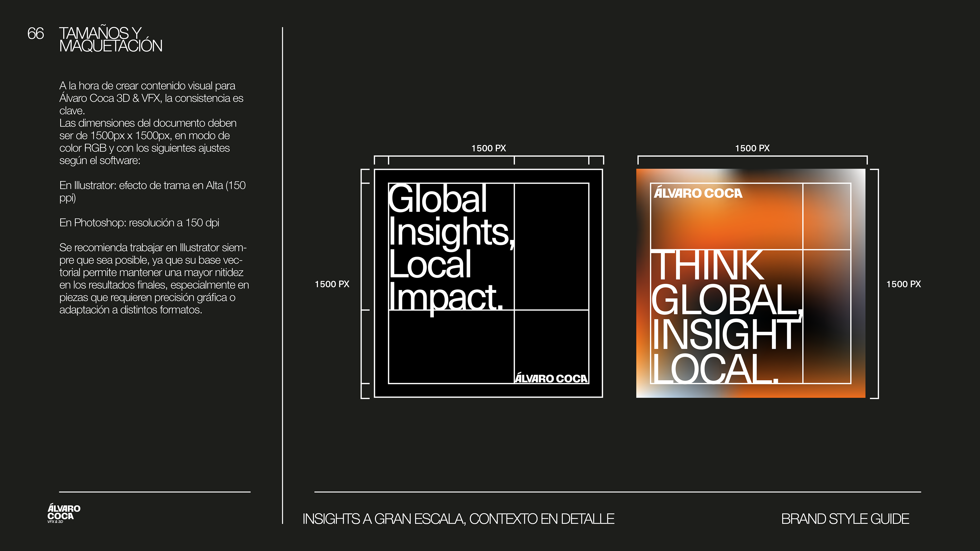980x551 pixels.
Task: Click the Álvaro Coca VFX & 3D logo in the footer
Action: pyautogui.click(x=64, y=513)
